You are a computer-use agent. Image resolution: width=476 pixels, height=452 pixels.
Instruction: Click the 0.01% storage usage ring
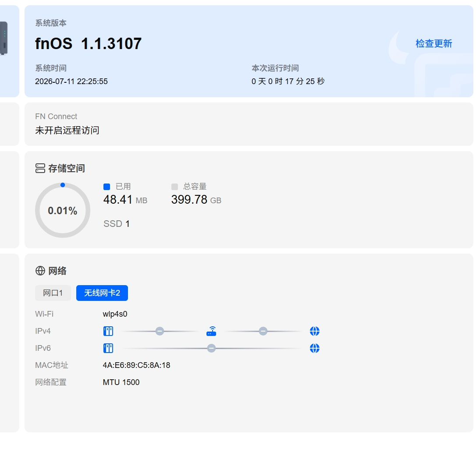(63, 210)
